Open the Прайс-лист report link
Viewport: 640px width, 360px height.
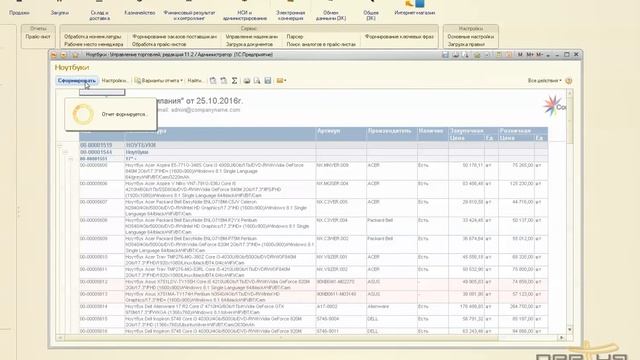coord(38,37)
